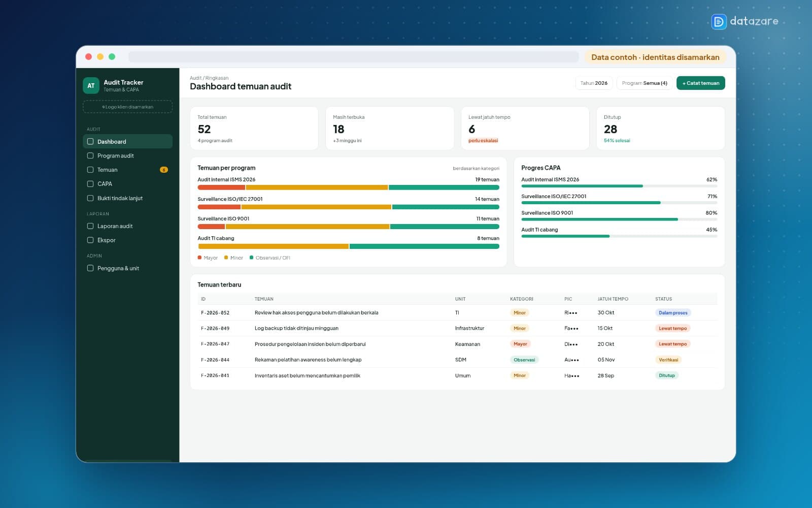Click the Bukti tindak lanjut sidebar icon
Image resolution: width=812 pixels, height=508 pixels.
click(x=90, y=198)
